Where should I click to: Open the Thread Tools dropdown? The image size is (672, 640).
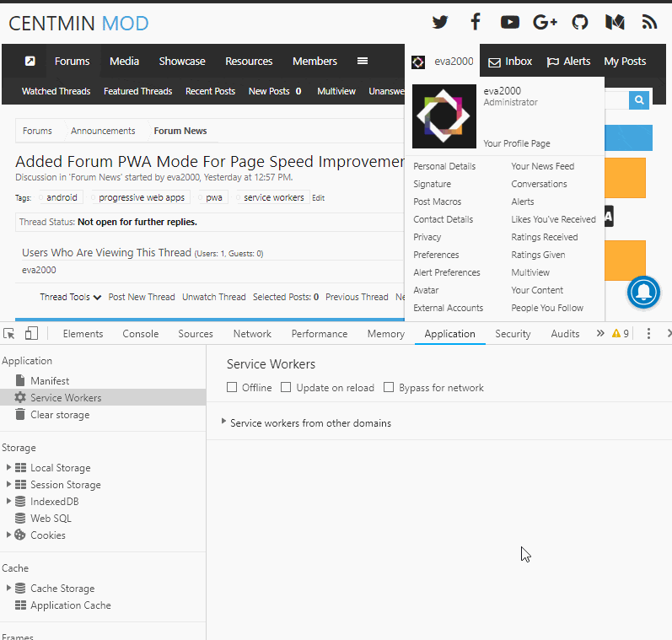70,297
